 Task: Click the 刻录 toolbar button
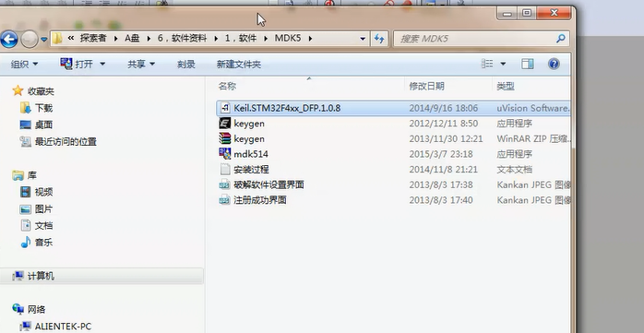pos(185,64)
